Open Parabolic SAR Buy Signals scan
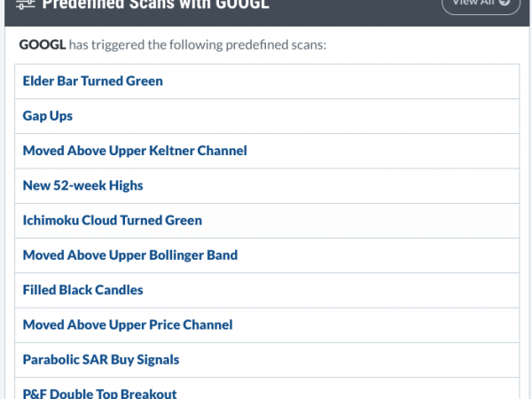Screen dimensions: 532x399 point(101,360)
